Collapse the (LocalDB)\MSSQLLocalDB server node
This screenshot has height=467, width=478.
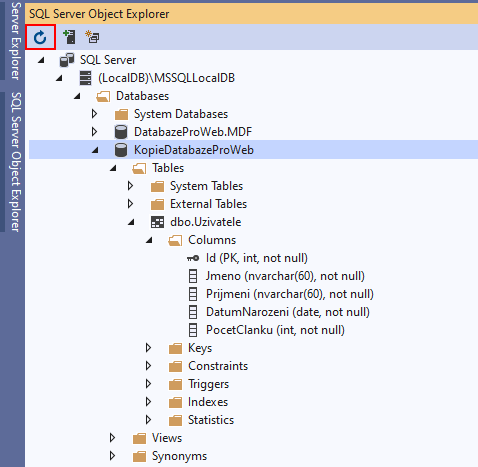point(59,78)
